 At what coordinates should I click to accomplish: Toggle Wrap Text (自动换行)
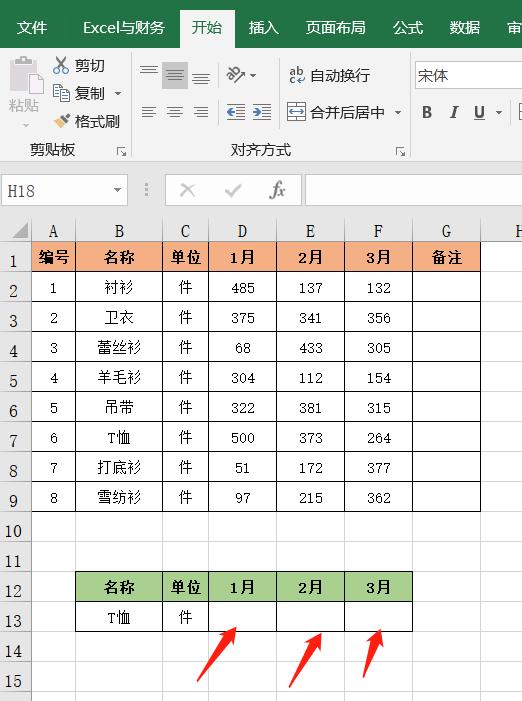point(329,75)
